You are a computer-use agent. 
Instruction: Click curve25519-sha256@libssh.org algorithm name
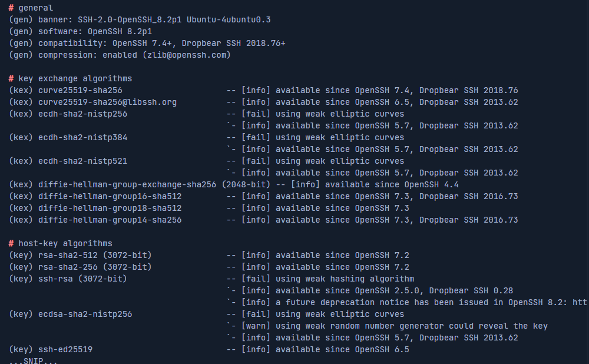[x=107, y=102]
